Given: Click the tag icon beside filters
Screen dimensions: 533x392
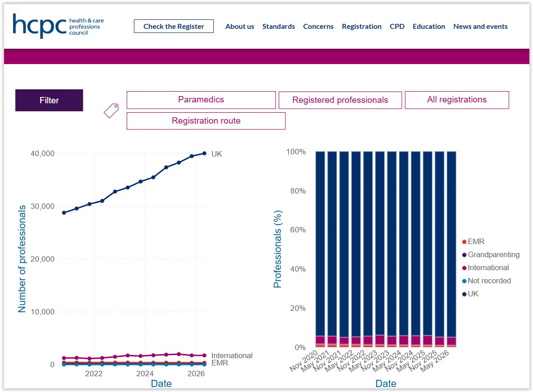Looking at the screenshot, I should pos(111,111).
